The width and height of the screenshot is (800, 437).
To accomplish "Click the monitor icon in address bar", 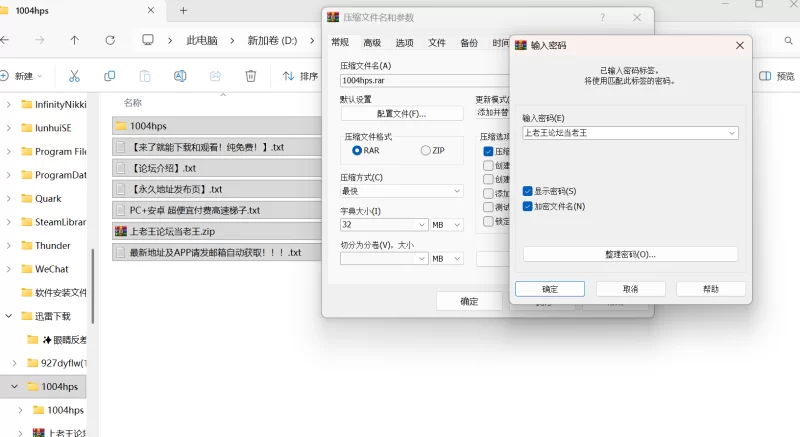I will [148, 40].
